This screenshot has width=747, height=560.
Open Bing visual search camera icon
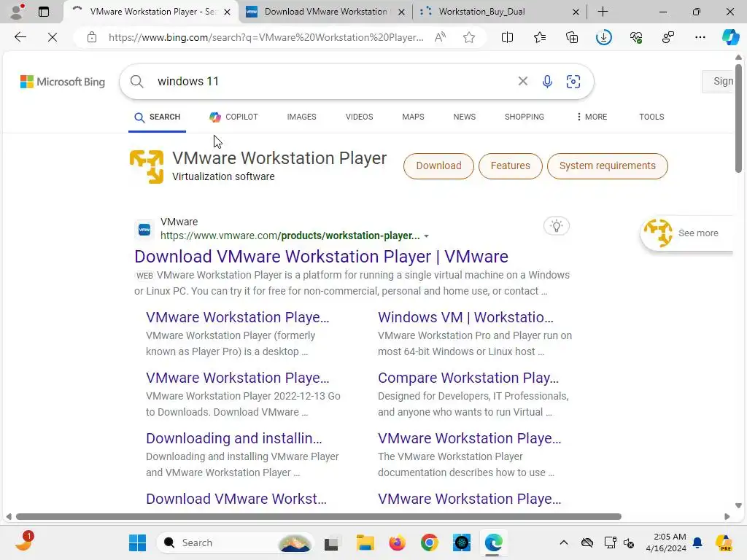573,82
